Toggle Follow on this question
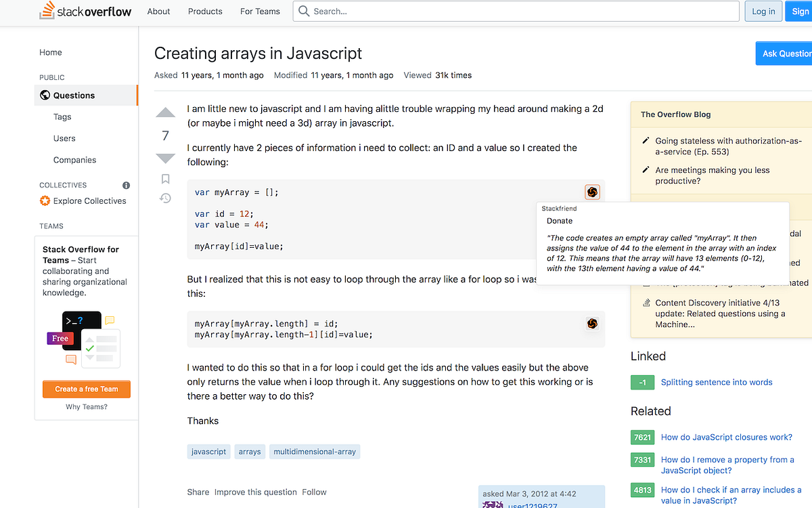Viewport: 812px width, 508px height. point(314,492)
